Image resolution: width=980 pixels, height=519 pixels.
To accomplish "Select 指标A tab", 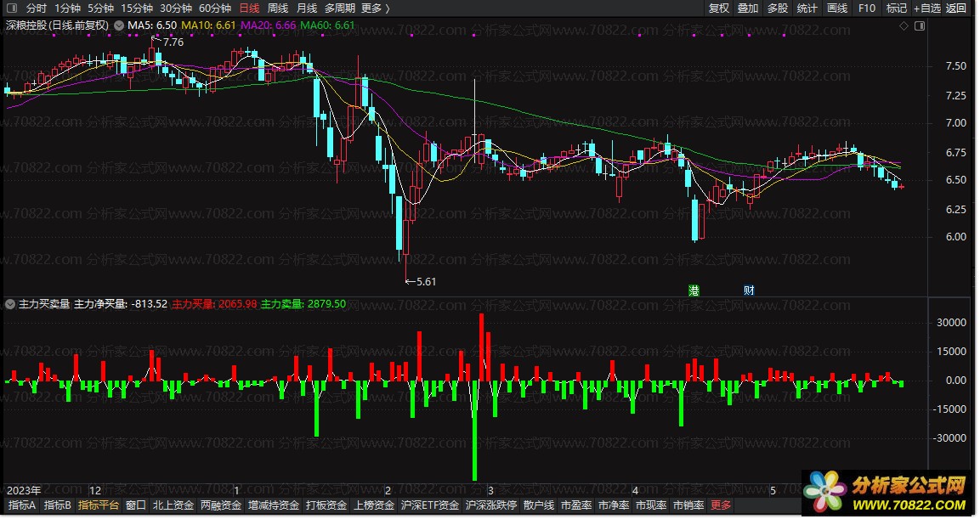I will (x=22, y=505).
